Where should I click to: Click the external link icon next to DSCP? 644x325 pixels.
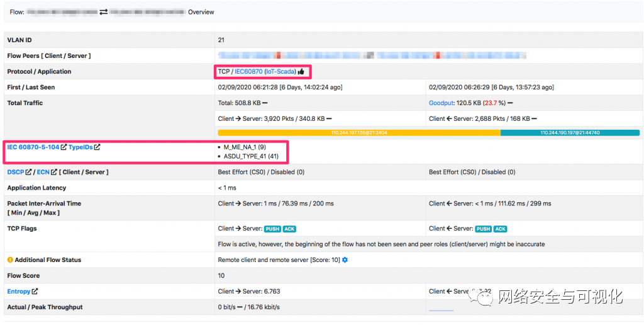tap(29, 172)
